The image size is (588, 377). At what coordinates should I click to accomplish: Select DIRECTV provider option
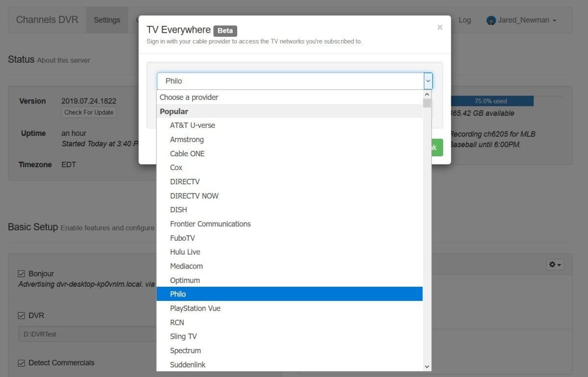(x=290, y=181)
